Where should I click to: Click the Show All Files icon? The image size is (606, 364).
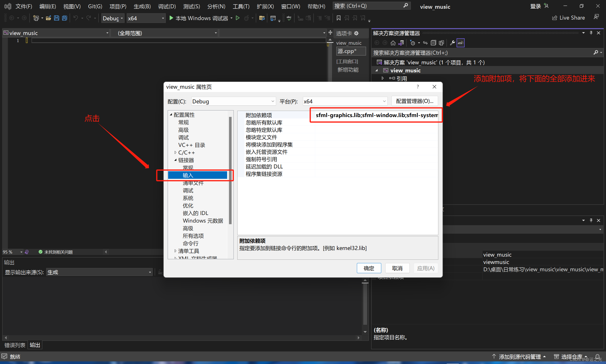point(441,43)
